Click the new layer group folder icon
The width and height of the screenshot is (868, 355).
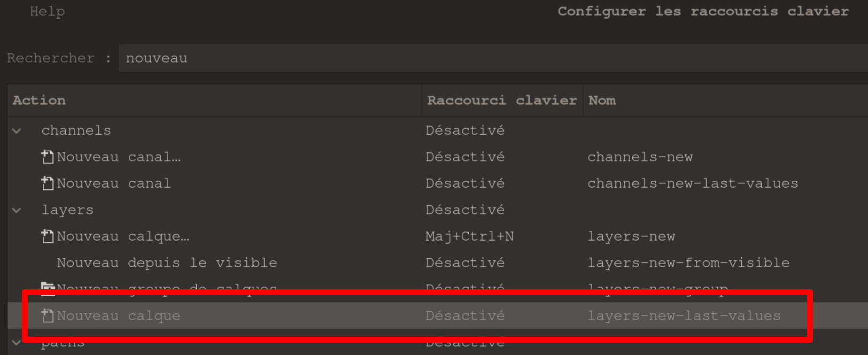[x=48, y=288]
